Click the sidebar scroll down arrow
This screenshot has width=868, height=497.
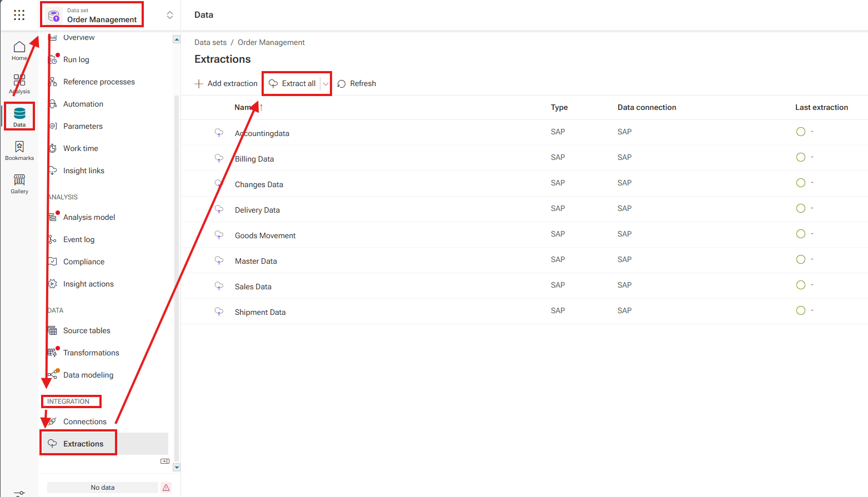coord(177,468)
